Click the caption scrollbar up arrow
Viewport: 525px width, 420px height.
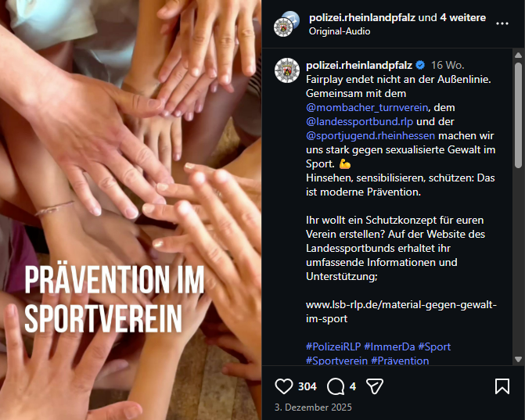pyautogui.click(x=518, y=55)
